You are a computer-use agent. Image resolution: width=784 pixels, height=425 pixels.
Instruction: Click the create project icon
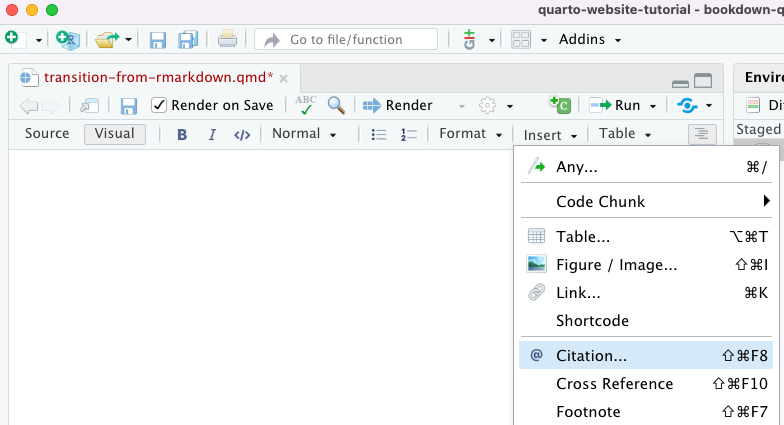[67, 39]
